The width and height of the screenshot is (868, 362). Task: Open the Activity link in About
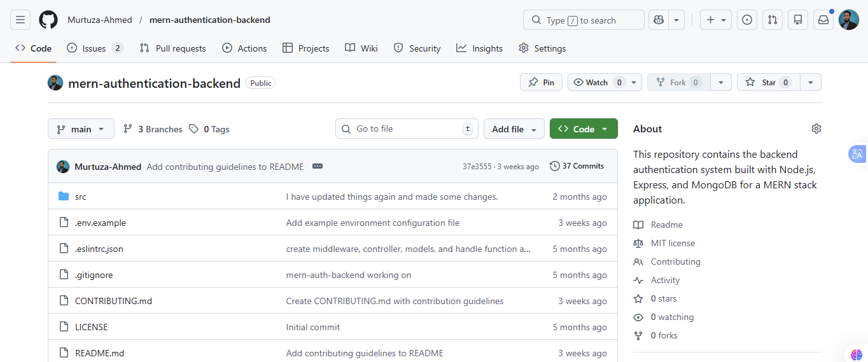coord(657,280)
